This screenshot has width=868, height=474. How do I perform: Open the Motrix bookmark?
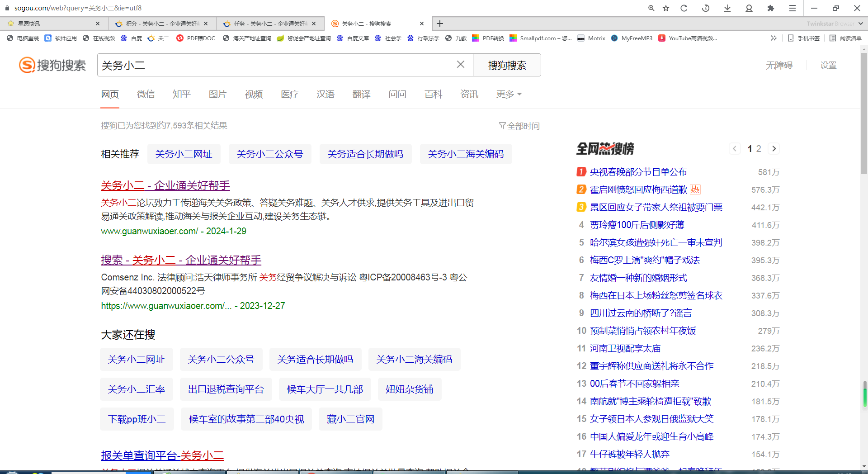pos(591,38)
